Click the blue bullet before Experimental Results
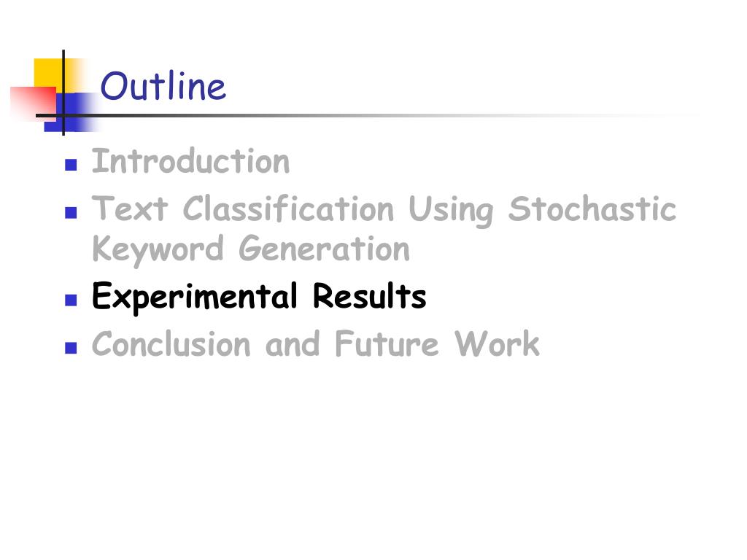747x560 pixels. coord(71,300)
